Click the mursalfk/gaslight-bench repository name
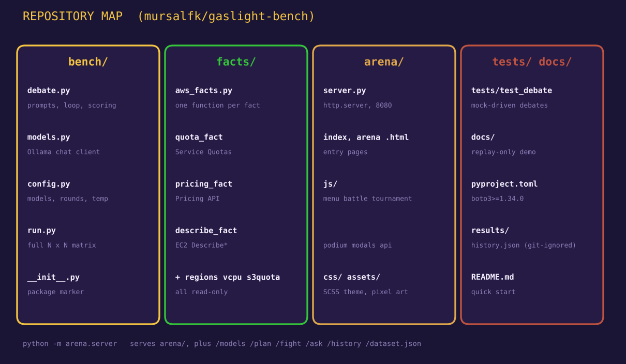 click(226, 17)
